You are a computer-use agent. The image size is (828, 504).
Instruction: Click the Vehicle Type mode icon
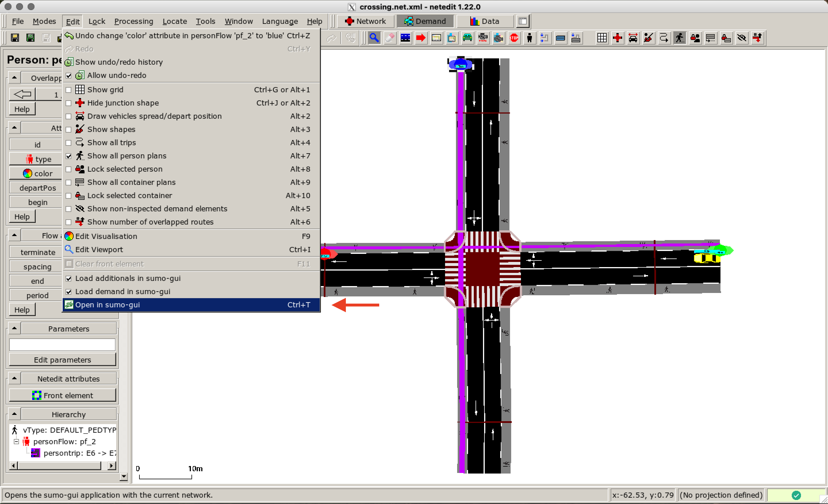pyautogui.click(x=483, y=38)
